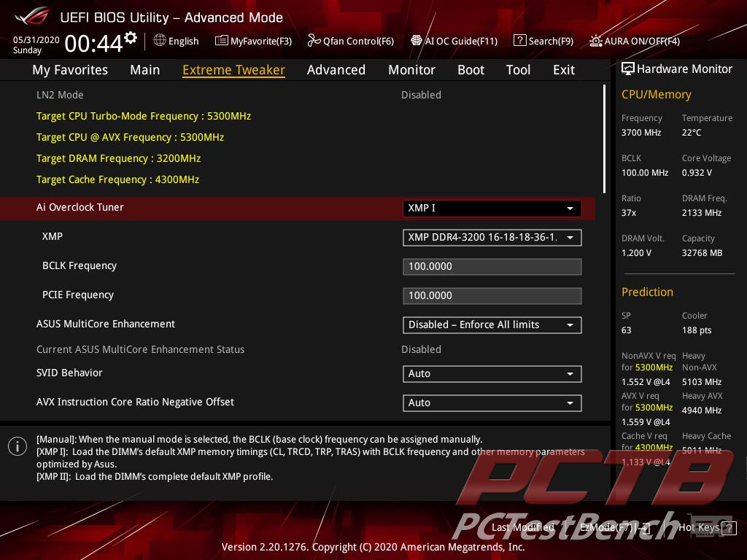Image resolution: width=747 pixels, height=560 pixels.
Task: Click the CPU/Memory section heading
Action: click(656, 95)
